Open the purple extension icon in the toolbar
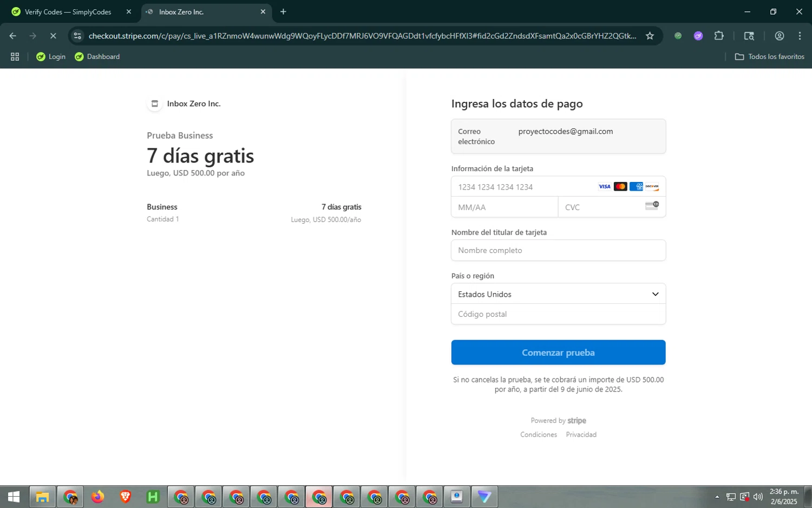 tap(698, 36)
